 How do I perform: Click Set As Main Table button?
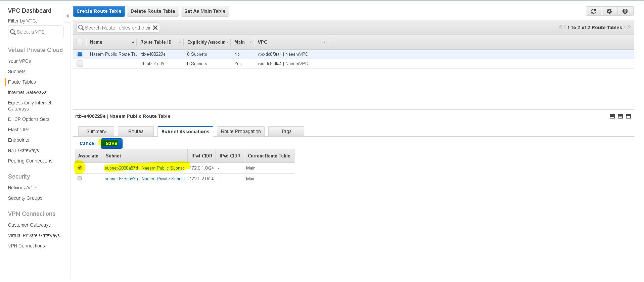(205, 11)
